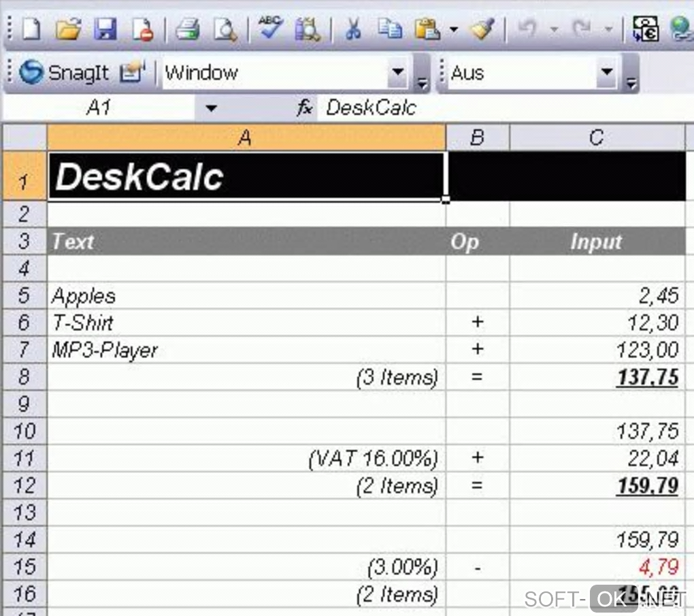Click the 137,75 cell in row 10
Screen dimensions: 694x616
(x=597, y=432)
